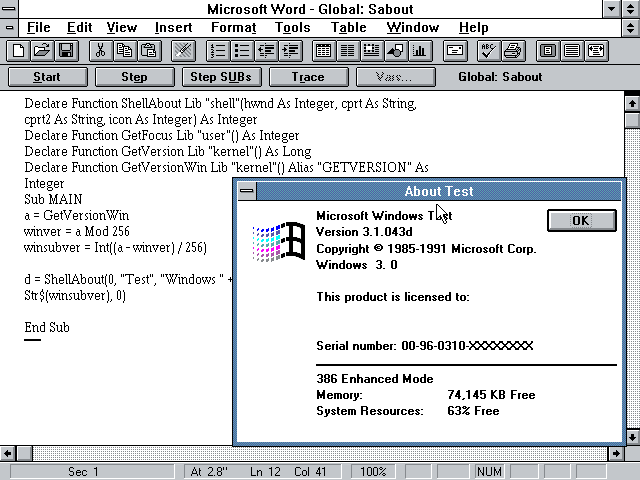640x480 pixels.
Task: Insert a table with the Table icon
Action: (324, 51)
